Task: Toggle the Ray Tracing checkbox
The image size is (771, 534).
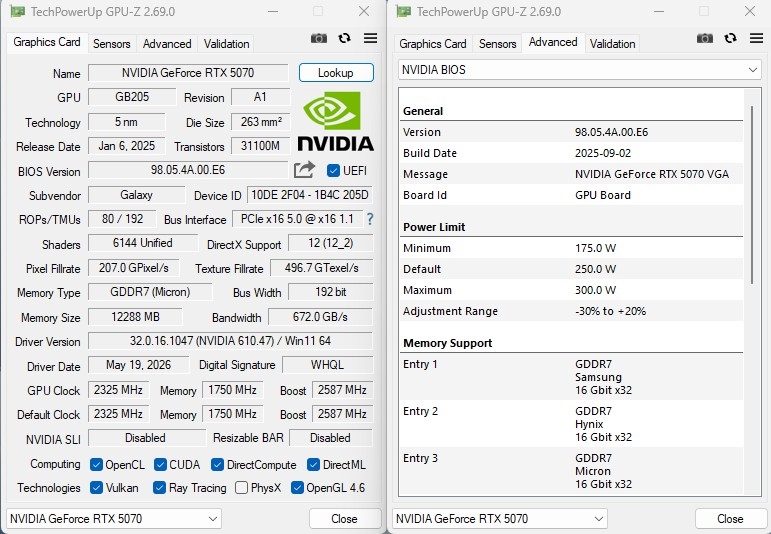Action: coord(159,488)
